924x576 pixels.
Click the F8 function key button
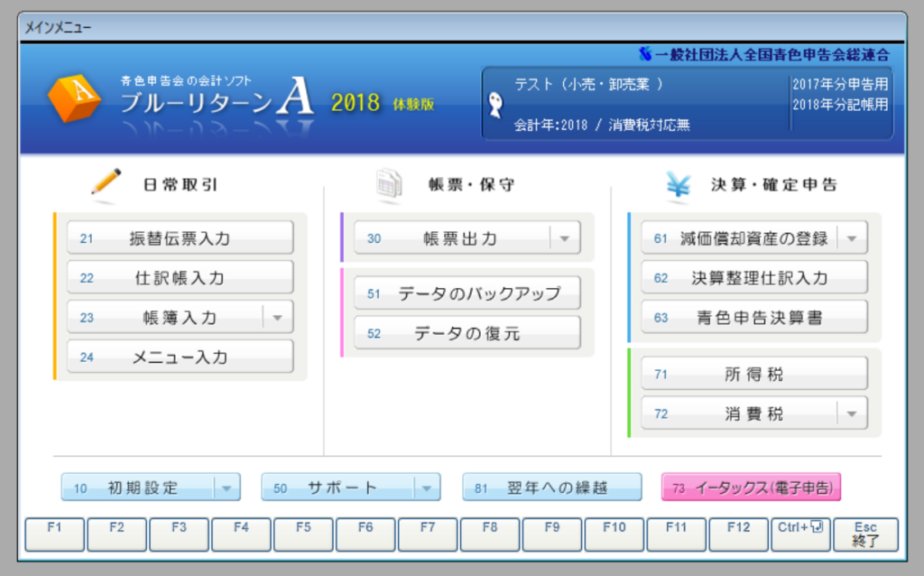click(x=490, y=534)
